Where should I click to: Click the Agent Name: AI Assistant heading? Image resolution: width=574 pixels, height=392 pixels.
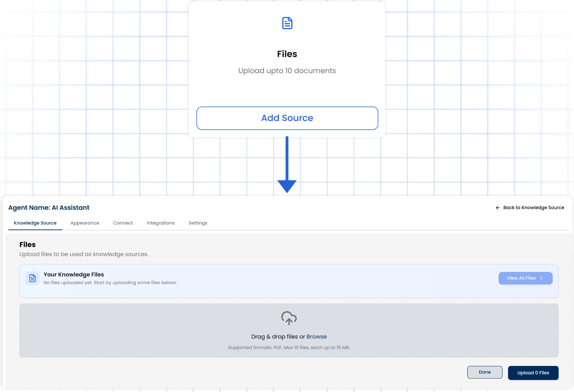click(48, 207)
